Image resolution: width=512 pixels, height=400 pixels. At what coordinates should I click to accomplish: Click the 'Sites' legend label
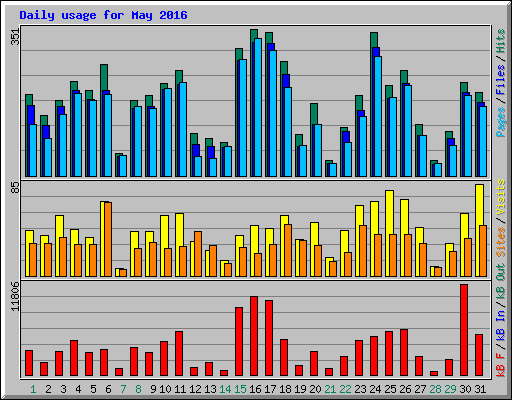(501, 242)
